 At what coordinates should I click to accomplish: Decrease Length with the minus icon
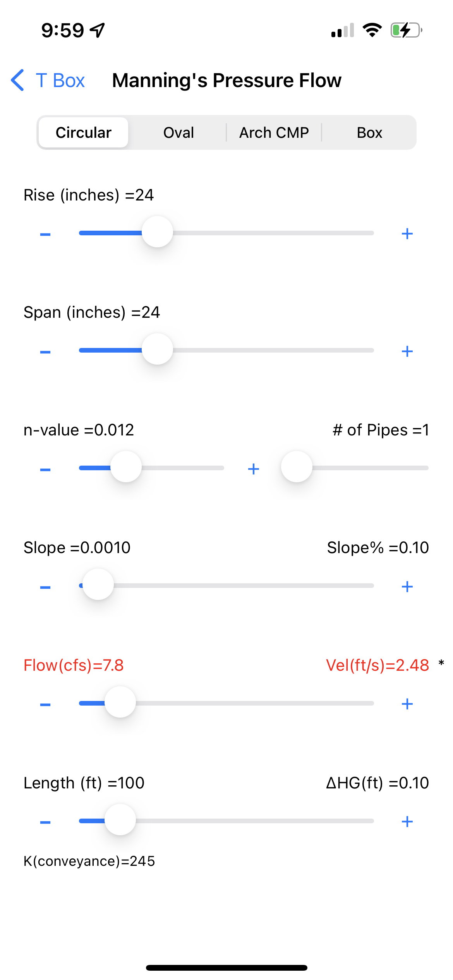[45, 822]
